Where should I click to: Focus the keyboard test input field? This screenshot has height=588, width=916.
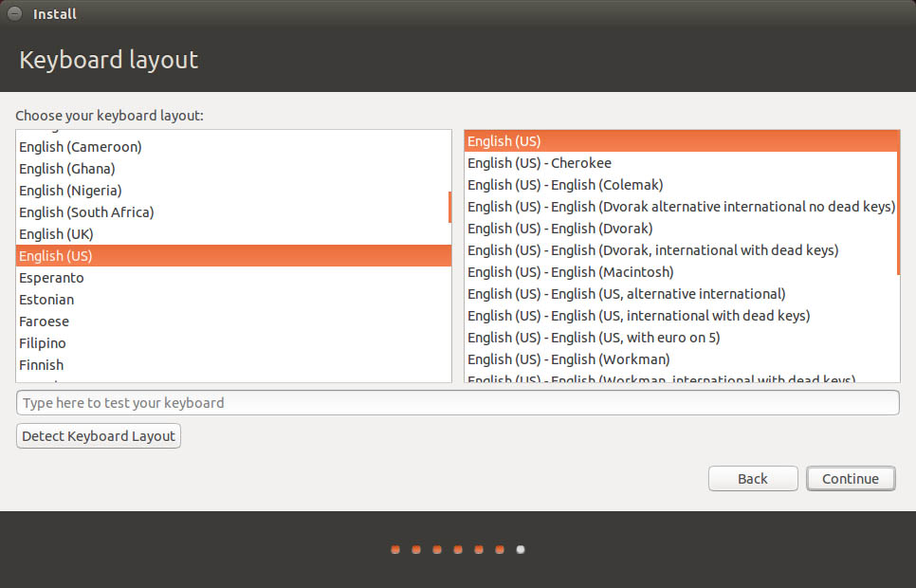click(457, 403)
